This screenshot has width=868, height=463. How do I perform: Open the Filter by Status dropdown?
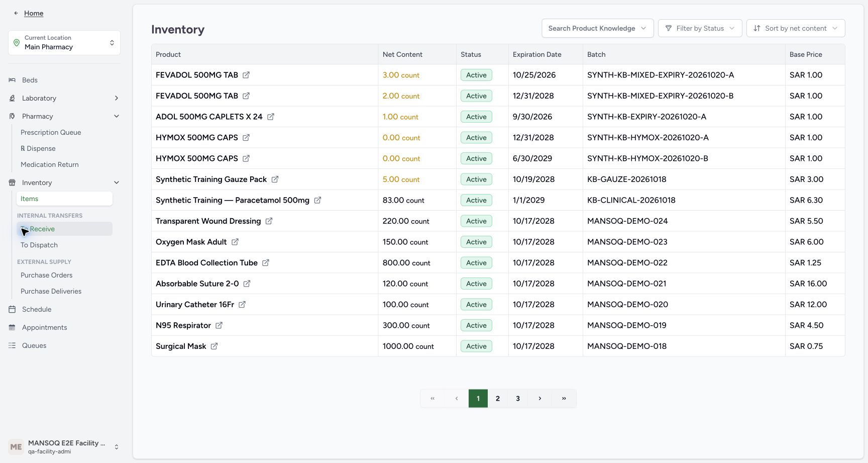700,28
